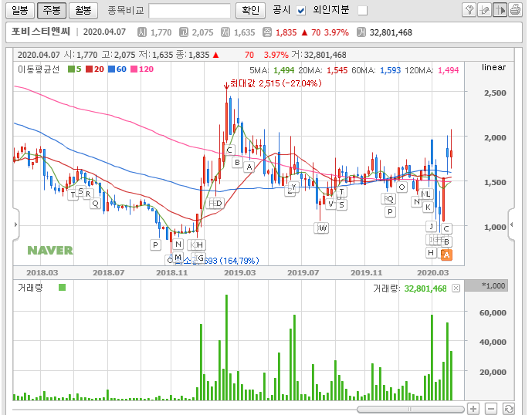
Task: Click the volume 거 icon in header
Action: (361, 32)
